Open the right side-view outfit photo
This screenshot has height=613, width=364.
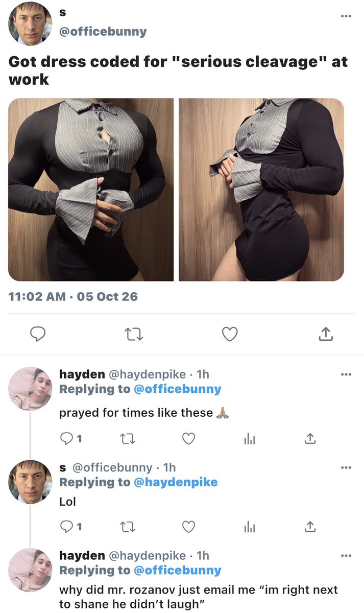[x=261, y=190]
